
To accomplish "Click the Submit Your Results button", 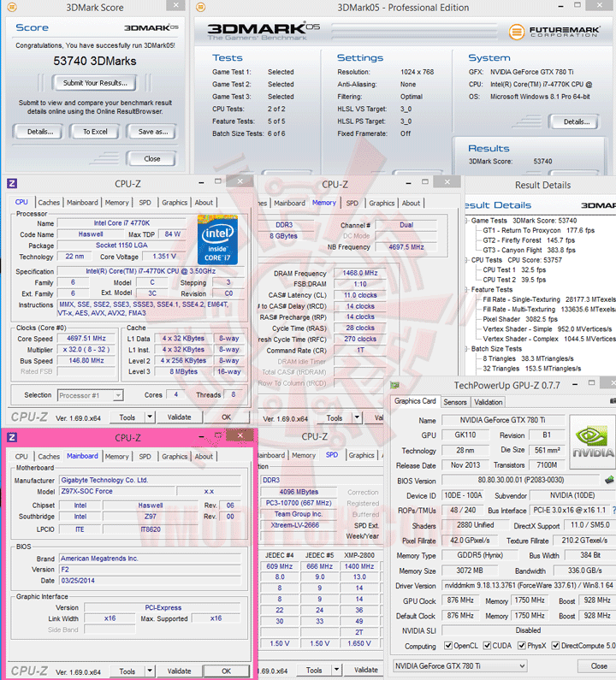I will pyautogui.click(x=95, y=83).
